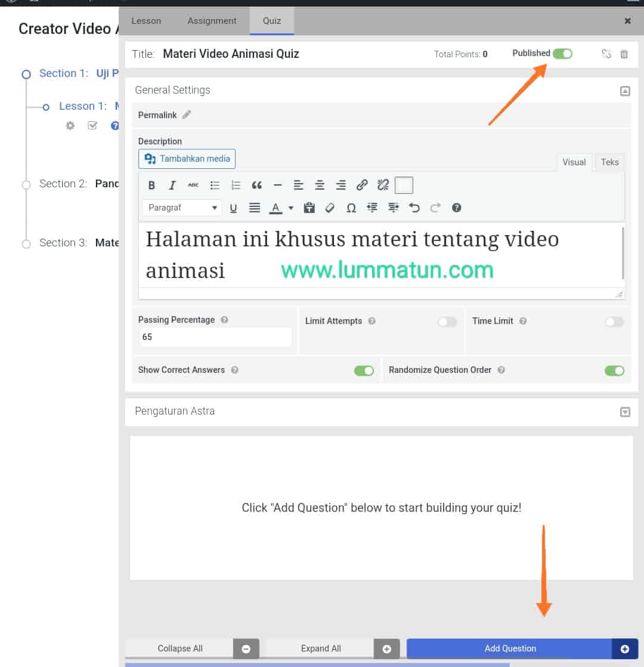Click the special character Omega icon
This screenshot has height=667, width=644.
pyautogui.click(x=351, y=208)
